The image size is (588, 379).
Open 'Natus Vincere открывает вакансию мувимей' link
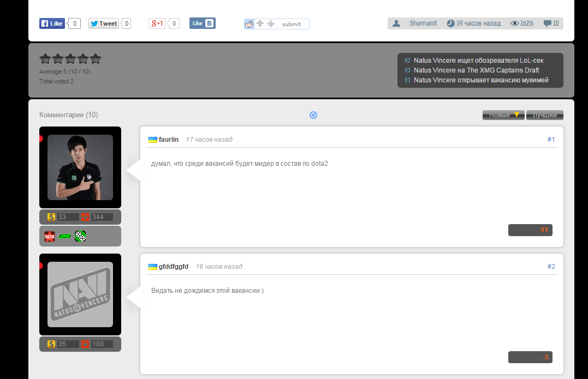(x=481, y=80)
